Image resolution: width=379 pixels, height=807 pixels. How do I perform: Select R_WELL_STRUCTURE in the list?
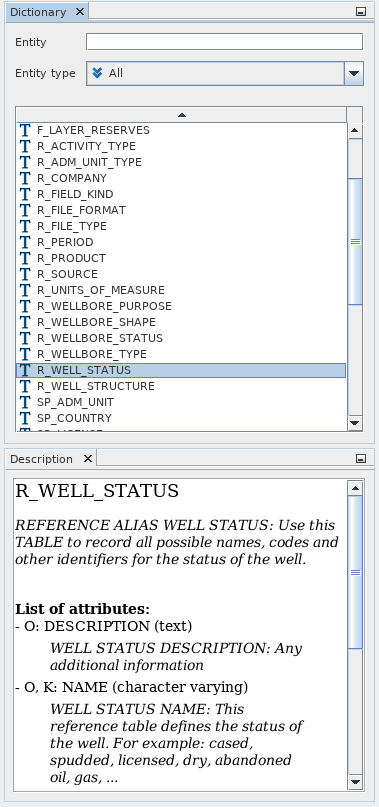96,386
